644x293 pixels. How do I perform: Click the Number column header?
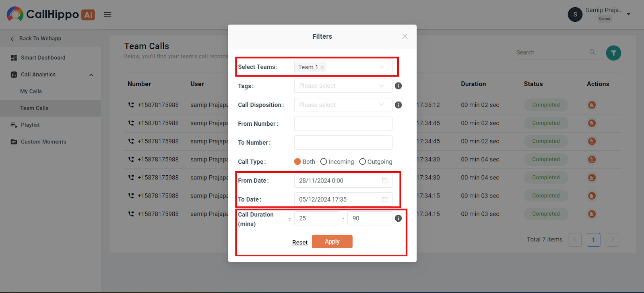tap(139, 84)
